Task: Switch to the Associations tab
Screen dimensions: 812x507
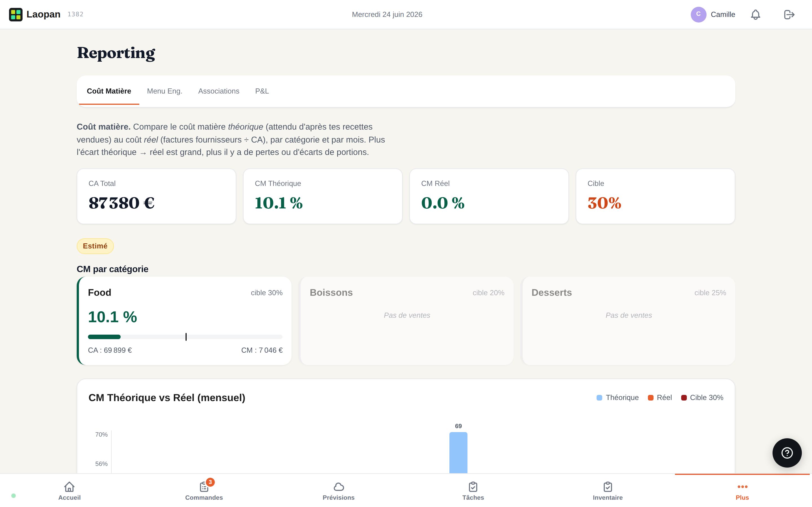Action: (x=219, y=91)
